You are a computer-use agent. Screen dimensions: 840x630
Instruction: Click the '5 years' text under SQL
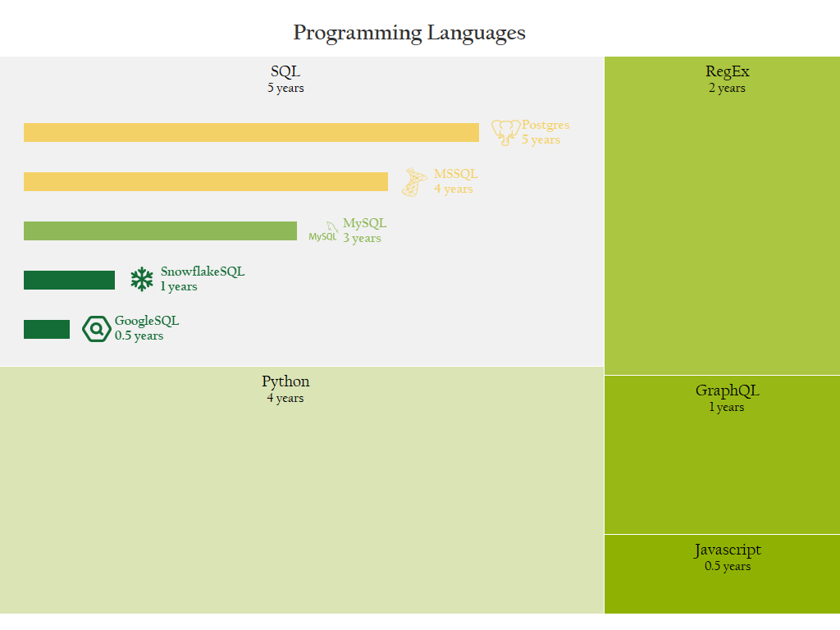coord(285,88)
